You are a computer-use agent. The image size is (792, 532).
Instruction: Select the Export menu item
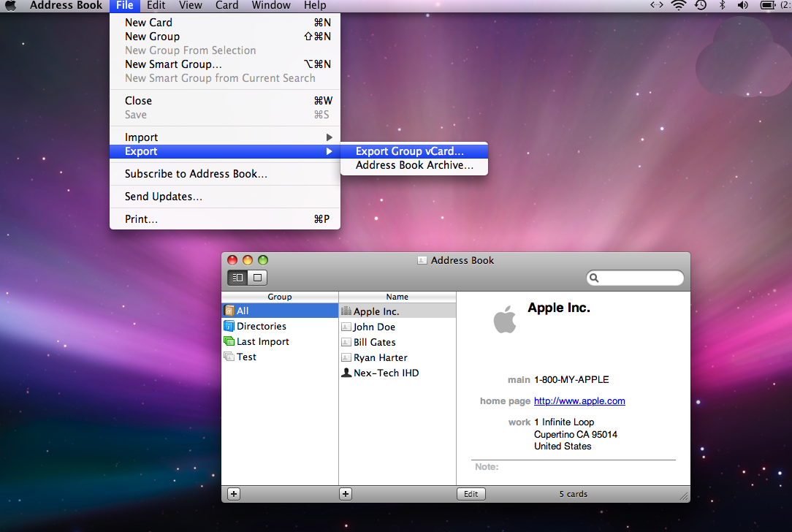click(225, 151)
